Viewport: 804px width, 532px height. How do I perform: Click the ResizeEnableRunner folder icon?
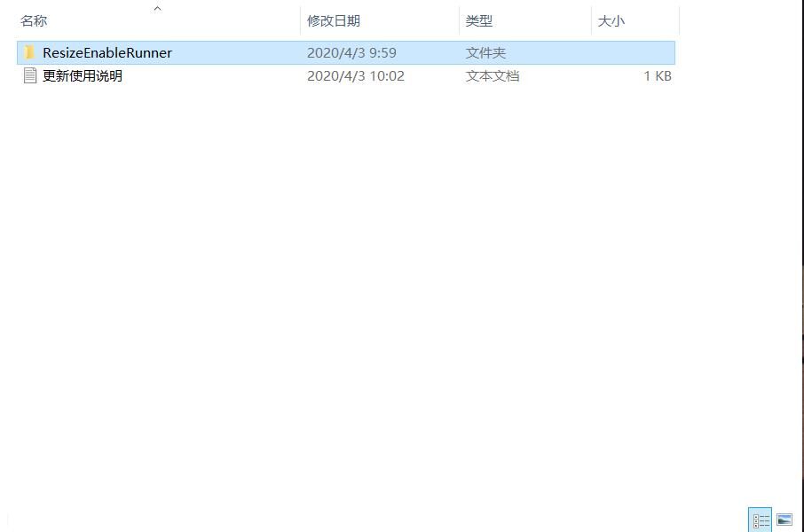tap(29, 52)
